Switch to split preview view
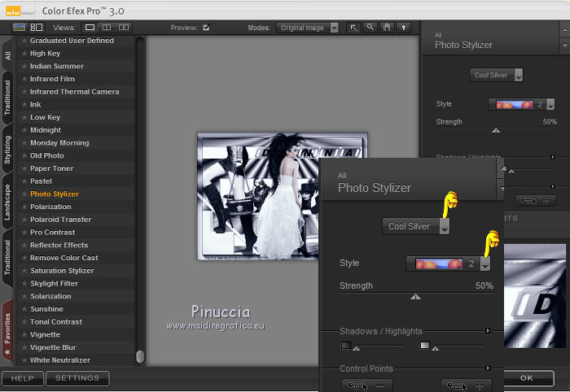 click(x=107, y=27)
